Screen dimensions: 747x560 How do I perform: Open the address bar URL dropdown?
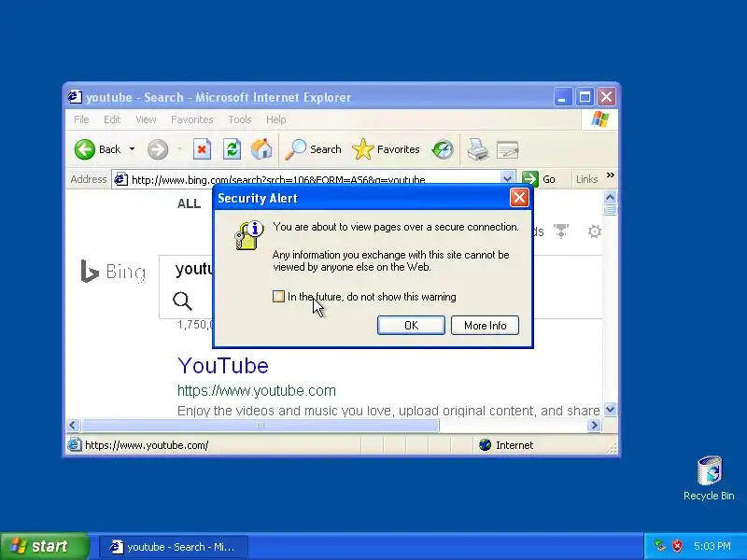[507, 179]
